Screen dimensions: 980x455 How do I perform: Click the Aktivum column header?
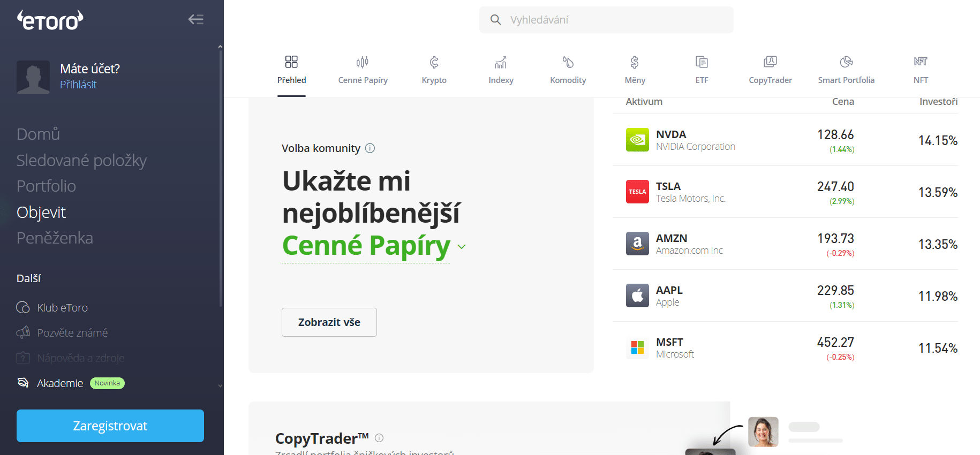(644, 102)
